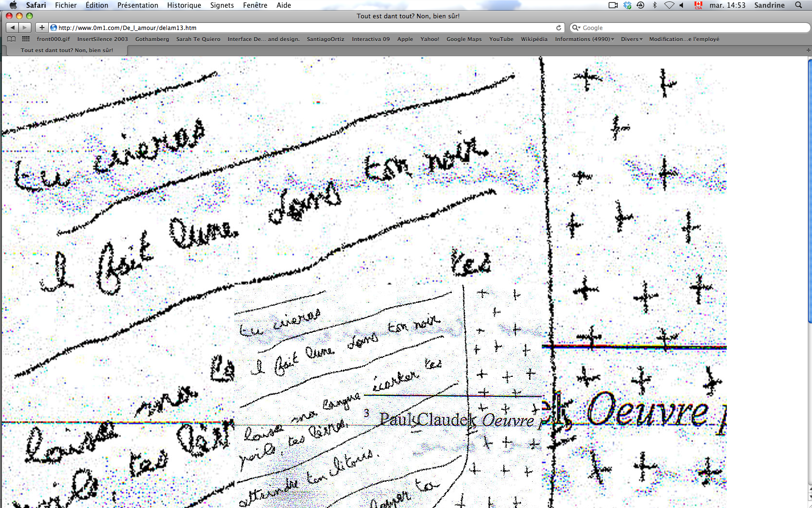The height and width of the screenshot is (508, 812).
Task: Open the Yahoo! bookmark
Action: pos(430,39)
